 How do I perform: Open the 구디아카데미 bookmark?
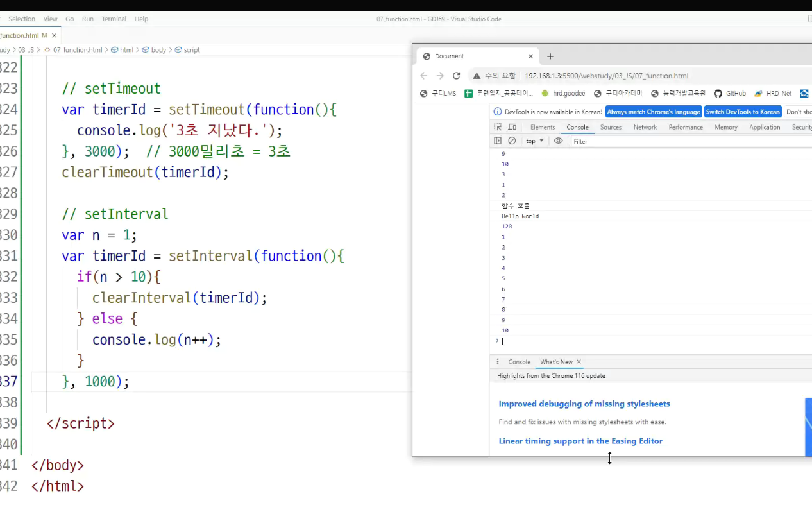619,93
